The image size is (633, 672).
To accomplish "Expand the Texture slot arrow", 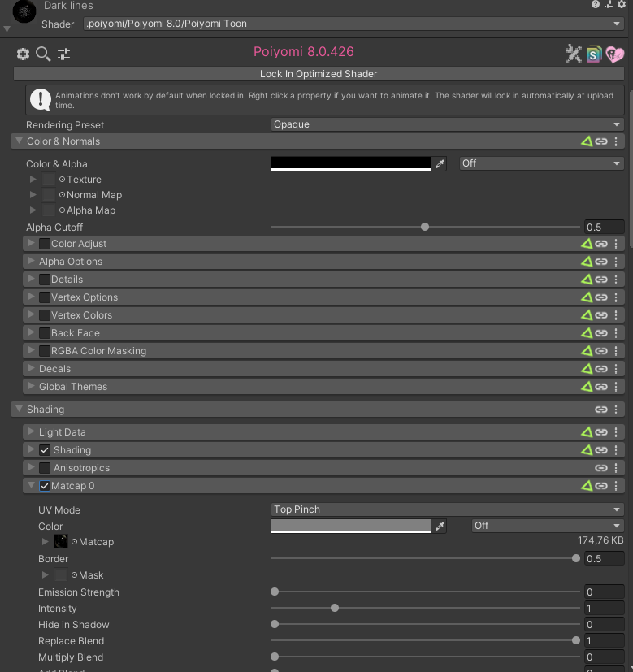I will 33,179.
